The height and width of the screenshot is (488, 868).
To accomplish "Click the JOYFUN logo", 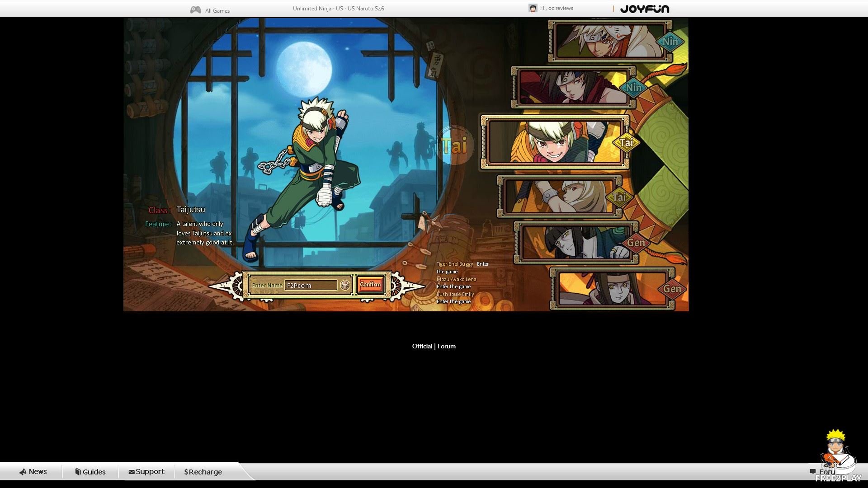I will (644, 9).
